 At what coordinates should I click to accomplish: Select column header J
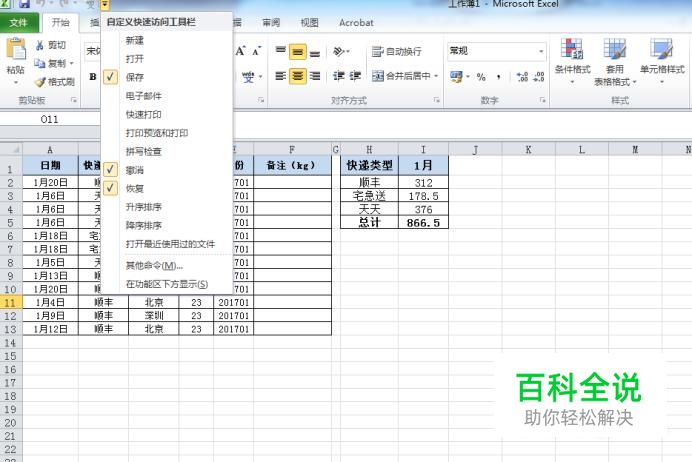[x=475, y=150]
